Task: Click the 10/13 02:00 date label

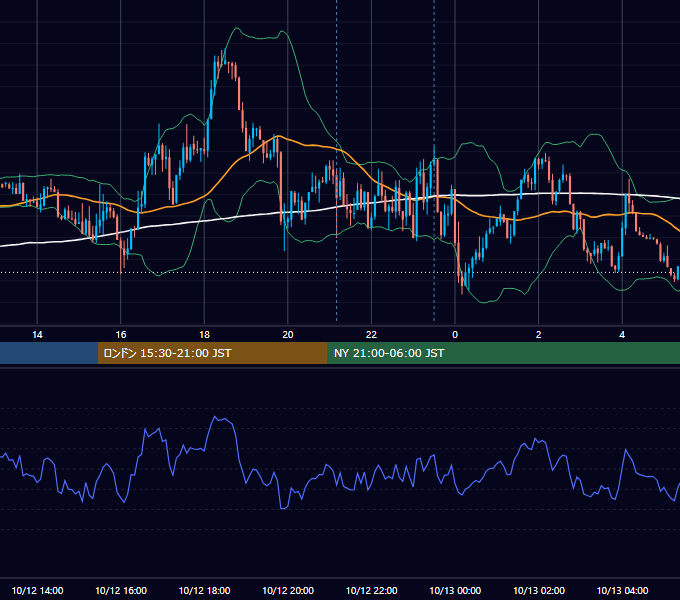Action: pos(539,590)
